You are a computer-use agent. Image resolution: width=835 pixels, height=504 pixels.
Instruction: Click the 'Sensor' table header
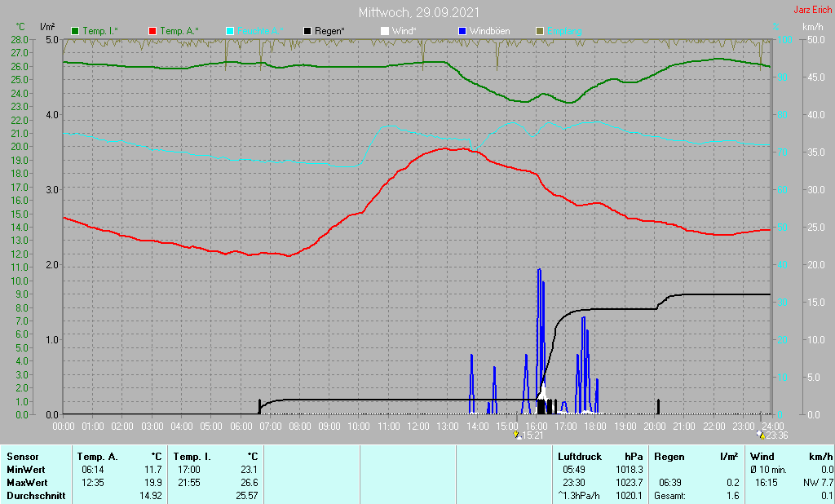click(x=23, y=457)
